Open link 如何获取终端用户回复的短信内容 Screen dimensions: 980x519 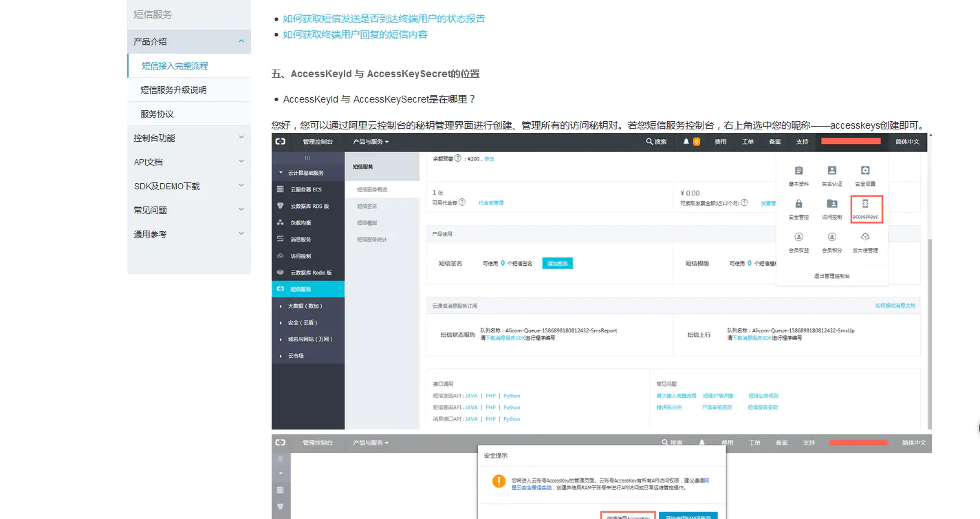355,34
